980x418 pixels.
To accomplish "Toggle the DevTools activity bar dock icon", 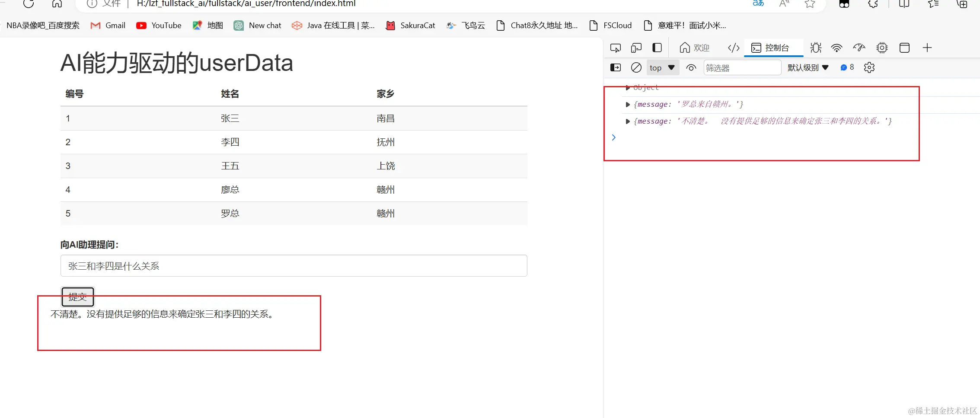I will coord(657,48).
